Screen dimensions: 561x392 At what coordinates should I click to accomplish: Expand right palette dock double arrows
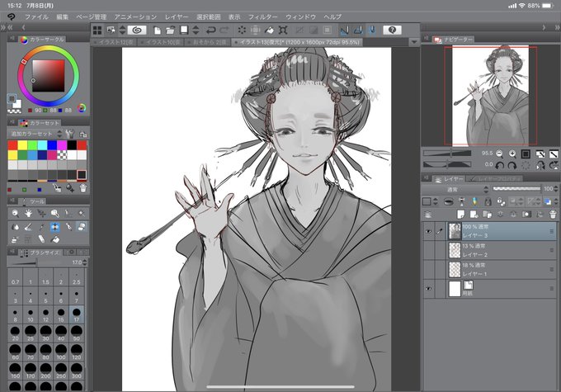(558, 27)
